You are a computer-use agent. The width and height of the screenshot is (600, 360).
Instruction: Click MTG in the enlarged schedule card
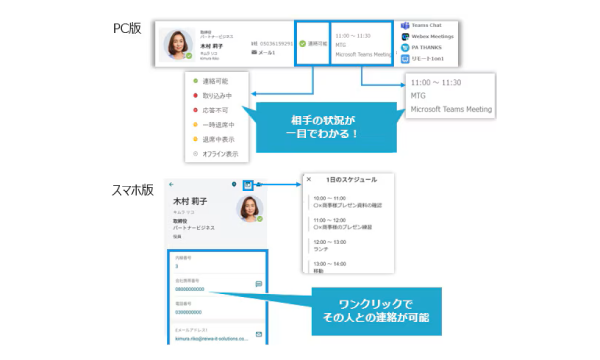(x=418, y=96)
